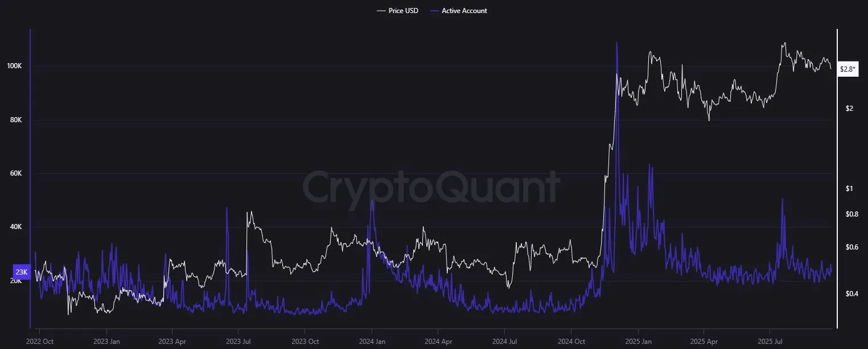Viewport: 868px width, 349px height.
Task: Toggle the Price USD legend series
Action: tap(403, 11)
